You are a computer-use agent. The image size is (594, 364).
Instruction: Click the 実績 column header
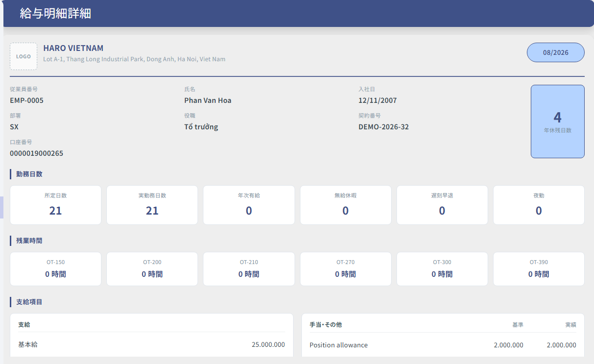pos(570,325)
